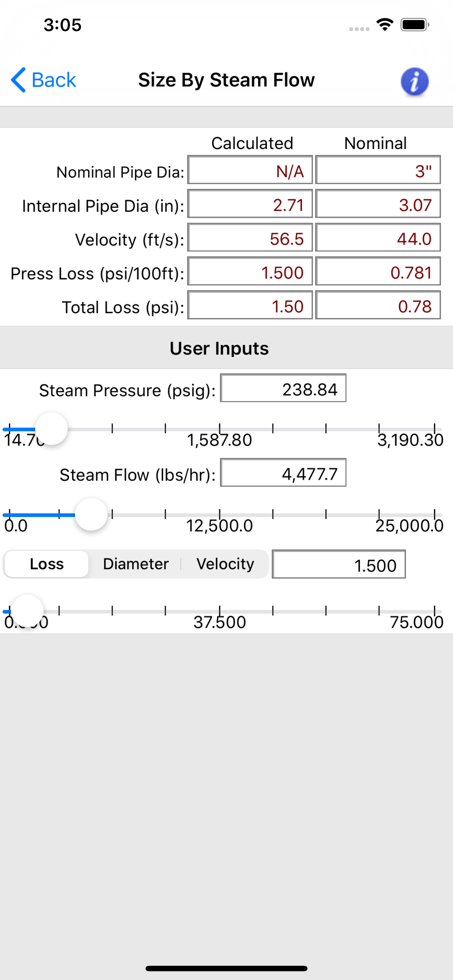453x980 pixels.
Task: Select the Loss segment option
Action: [x=46, y=564]
